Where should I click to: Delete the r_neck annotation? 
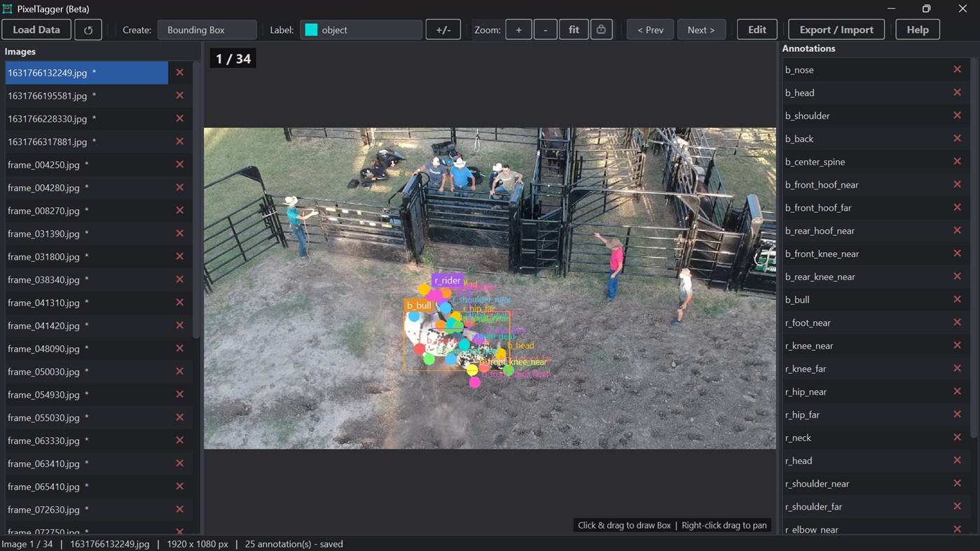coord(957,438)
